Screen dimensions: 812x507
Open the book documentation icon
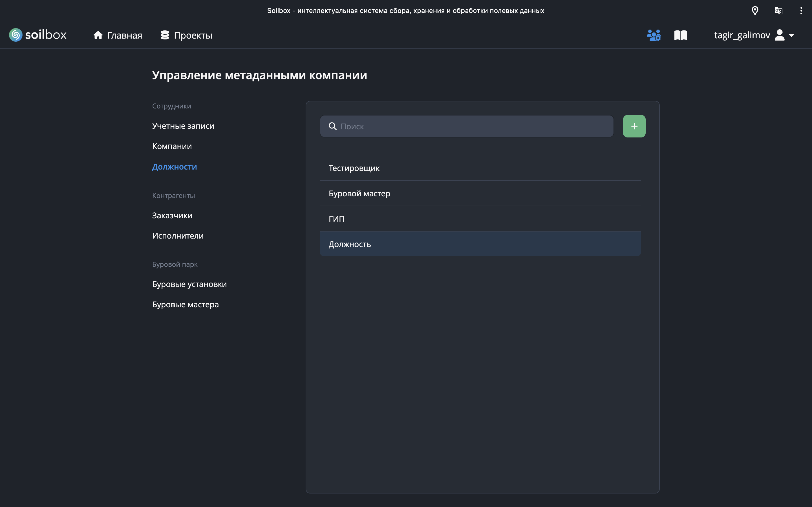(680, 35)
